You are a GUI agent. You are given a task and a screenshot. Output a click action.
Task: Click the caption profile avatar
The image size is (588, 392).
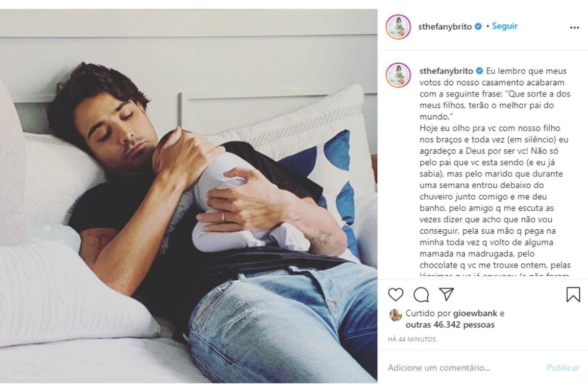click(398, 74)
